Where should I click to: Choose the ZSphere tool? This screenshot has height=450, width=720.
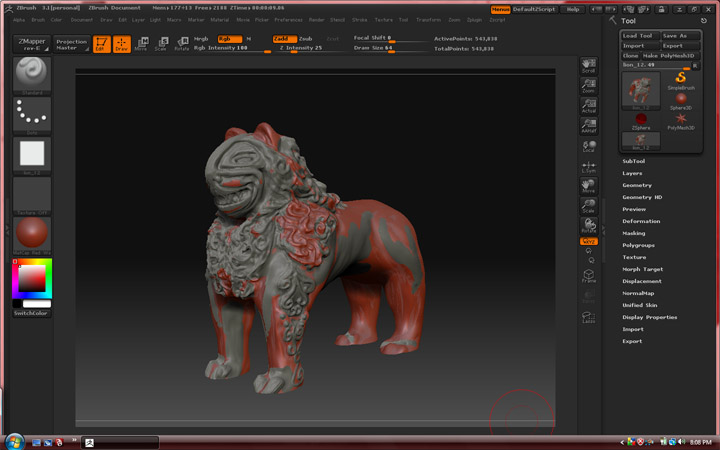tap(640, 119)
